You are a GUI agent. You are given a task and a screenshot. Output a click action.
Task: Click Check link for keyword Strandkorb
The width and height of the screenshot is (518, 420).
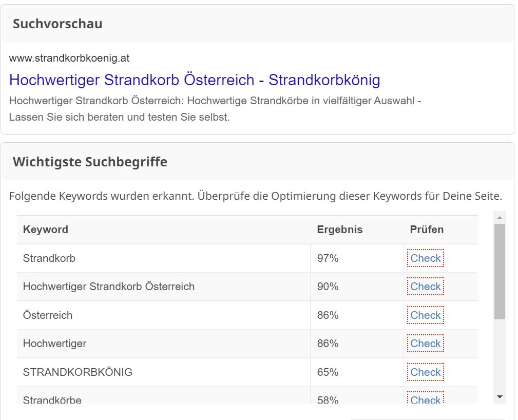pos(425,258)
